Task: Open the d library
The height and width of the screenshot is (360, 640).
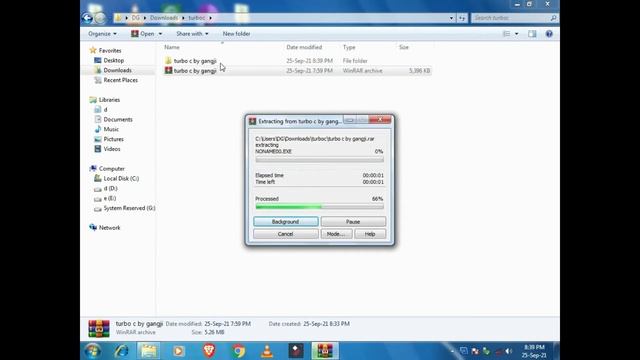Action: [105, 109]
